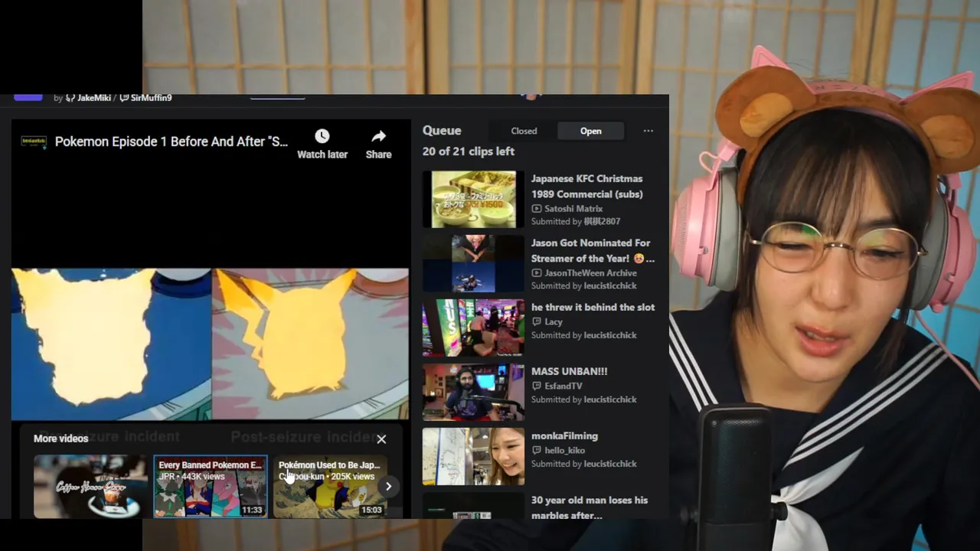Open the queue three-dots options menu

tap(648, 131)
